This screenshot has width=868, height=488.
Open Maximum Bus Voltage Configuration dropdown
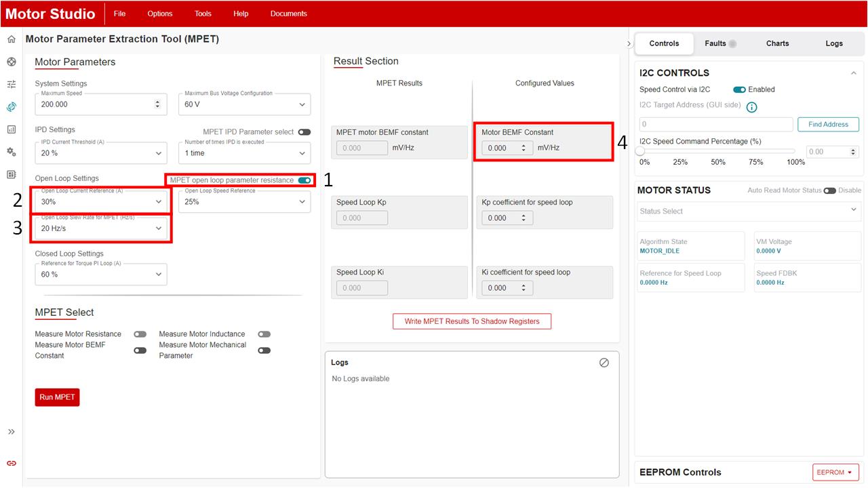coord(245,104)
